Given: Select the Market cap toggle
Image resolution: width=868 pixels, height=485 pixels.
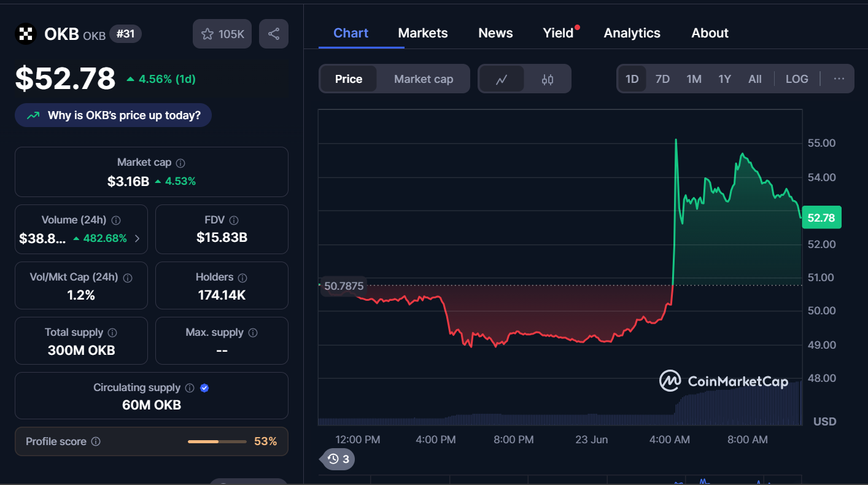Looking at the screenshot, I should tap(424, 79).
